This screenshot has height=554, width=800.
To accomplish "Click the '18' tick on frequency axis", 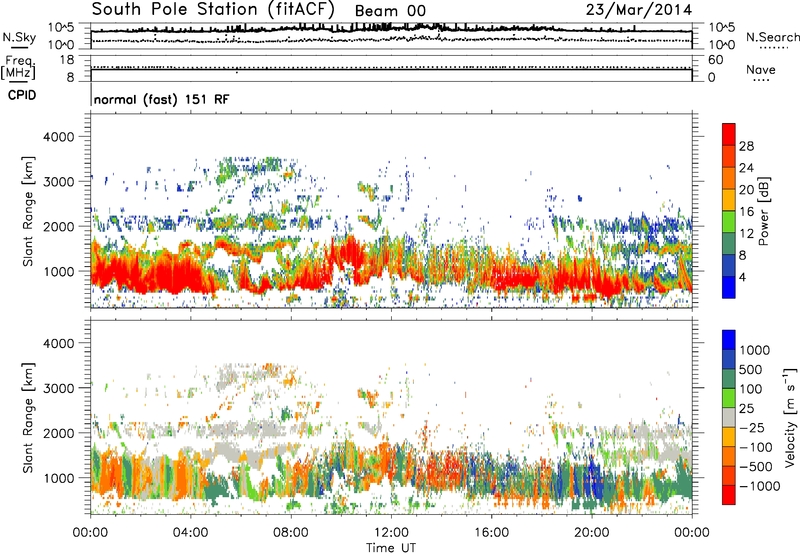I will pyautogui.click(x=66, y=60).
